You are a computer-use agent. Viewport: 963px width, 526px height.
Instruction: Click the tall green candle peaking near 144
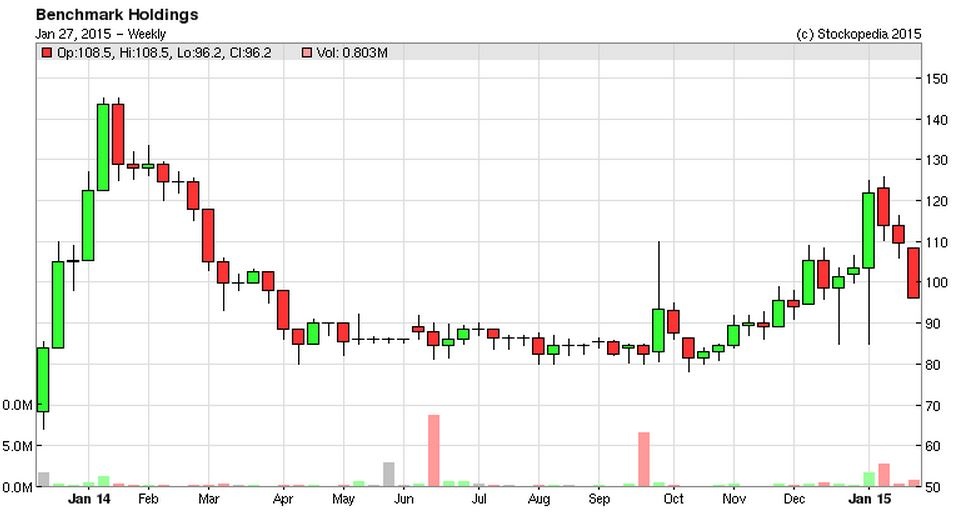coord(103,147)
